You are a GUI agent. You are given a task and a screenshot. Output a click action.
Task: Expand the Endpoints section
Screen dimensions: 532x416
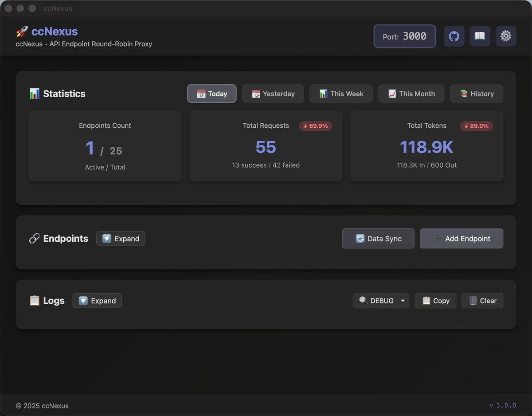click(121, 239)
